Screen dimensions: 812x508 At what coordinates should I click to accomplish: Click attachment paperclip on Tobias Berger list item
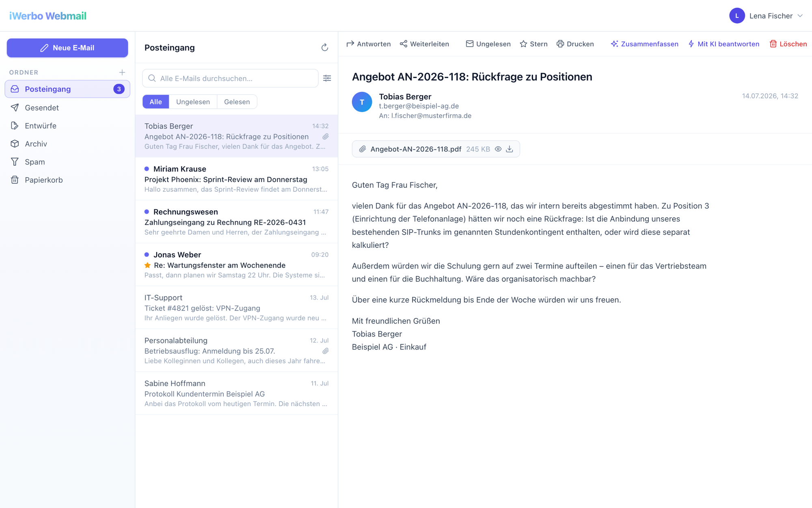click(326, 137)
